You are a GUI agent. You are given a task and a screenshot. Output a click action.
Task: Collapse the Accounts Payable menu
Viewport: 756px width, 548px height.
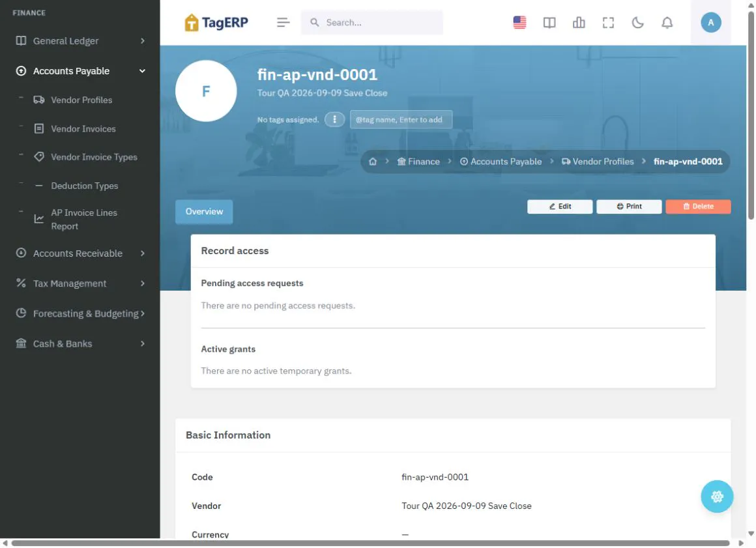click(x=80, y=71)
